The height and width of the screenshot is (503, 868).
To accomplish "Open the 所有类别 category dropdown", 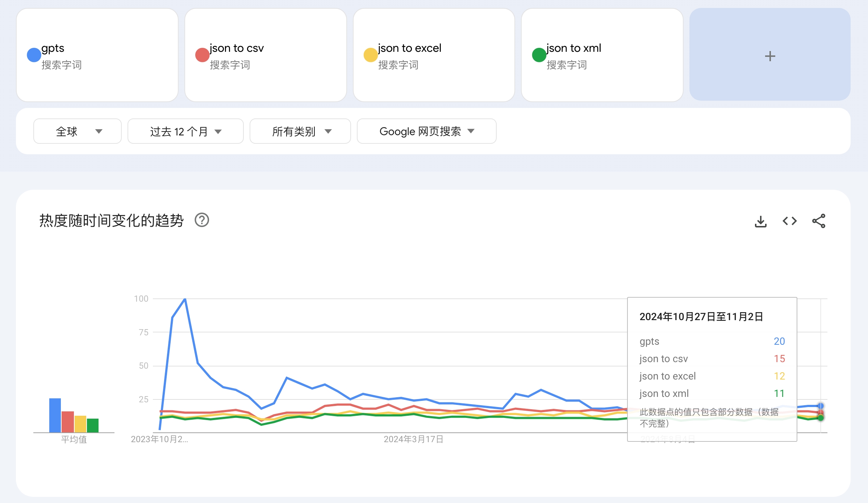I will (x=300, y=131).
